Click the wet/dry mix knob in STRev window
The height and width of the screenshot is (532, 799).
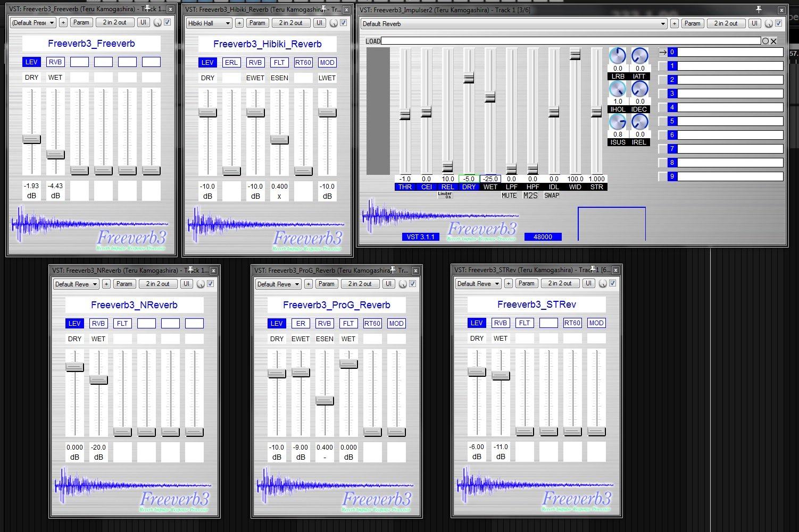click(x=603, y=284)
